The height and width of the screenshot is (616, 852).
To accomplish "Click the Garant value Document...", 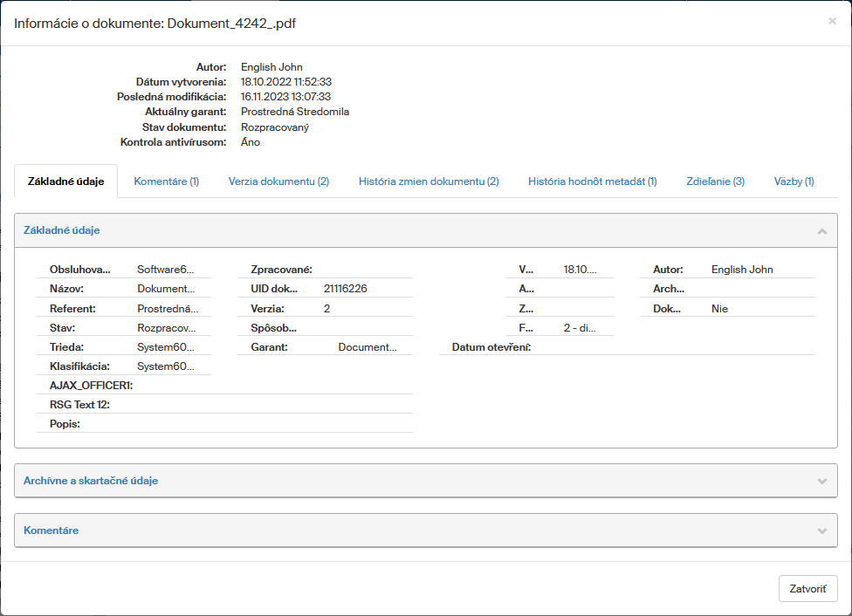I will [x=368, y=347].
